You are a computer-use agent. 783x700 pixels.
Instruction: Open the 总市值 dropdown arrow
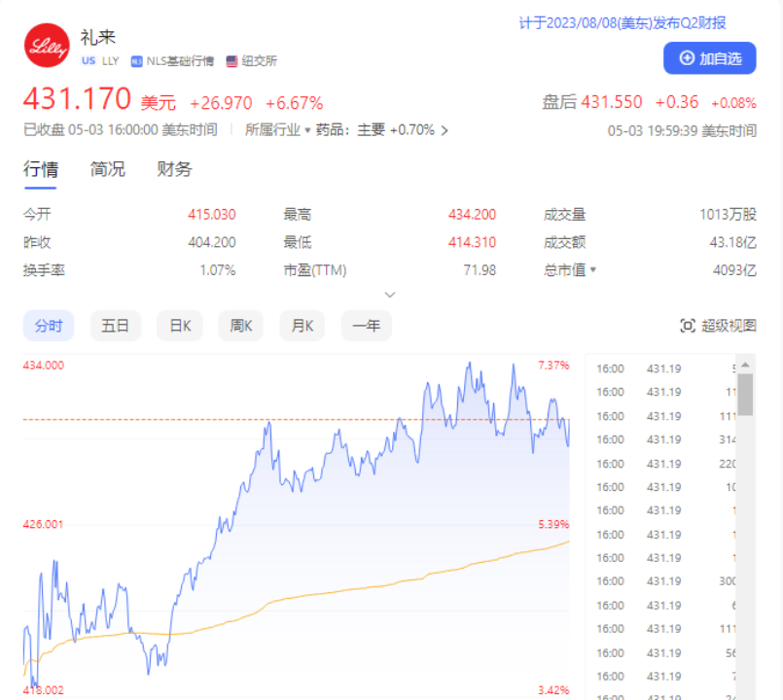coord(592,270)
